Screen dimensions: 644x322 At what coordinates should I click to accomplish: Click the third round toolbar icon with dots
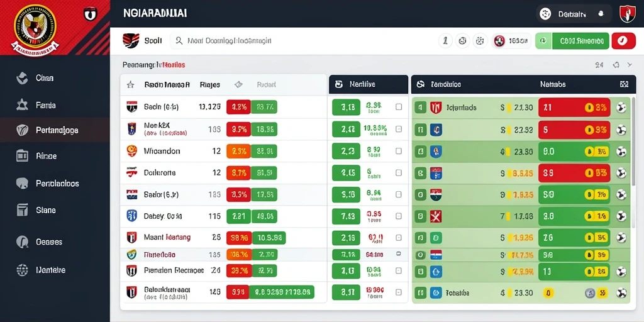[479, 41]
